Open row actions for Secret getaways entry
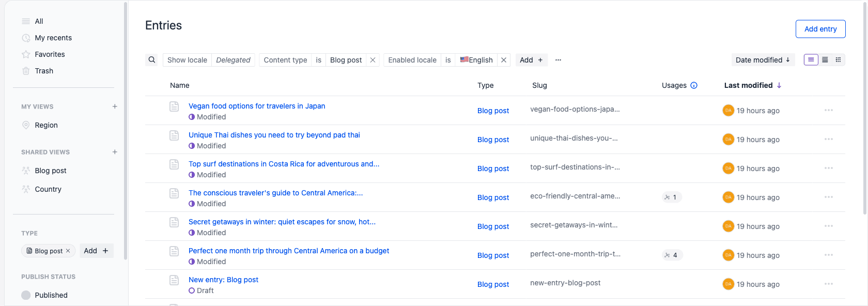The width and height of the screenshot is (868, 306). (x=829, y=226)
